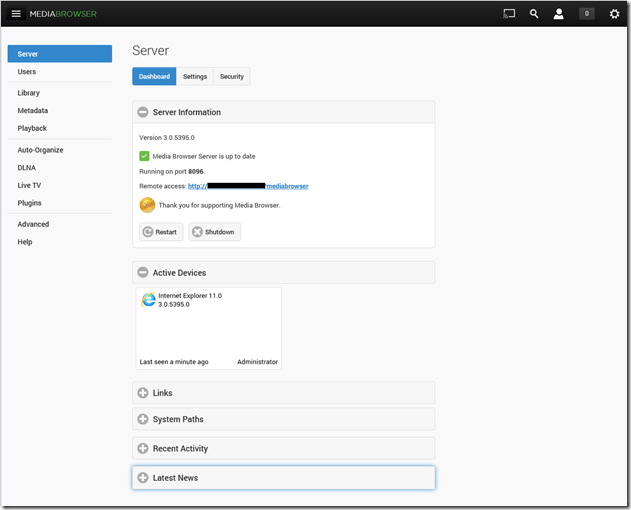Switch to the Security tab
The height and width of the screenshot is (510, 631).
click(231, 76)
